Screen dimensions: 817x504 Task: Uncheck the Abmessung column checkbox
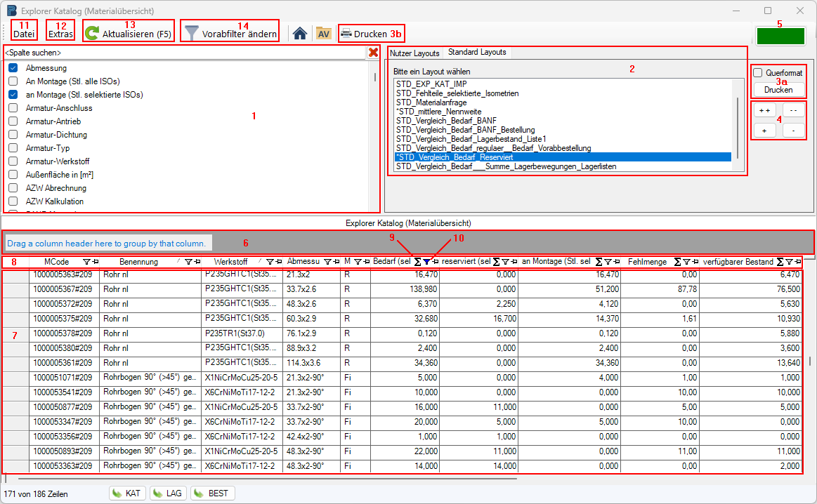pos(13,68)
